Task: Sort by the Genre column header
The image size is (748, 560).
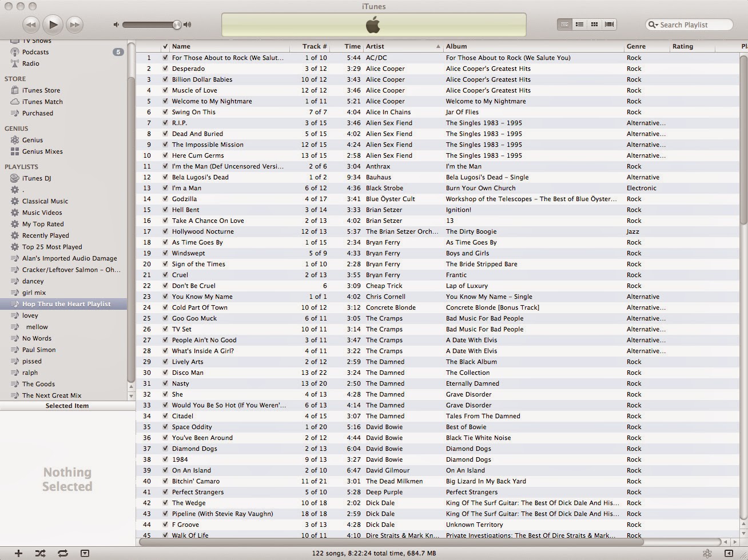Action: click(647, 46)
